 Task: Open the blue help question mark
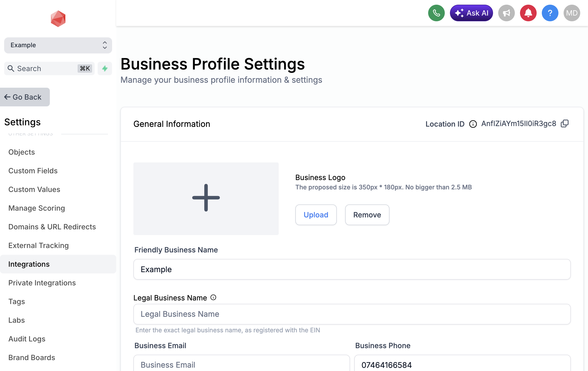pyautogui.click(x=550, y=13)
